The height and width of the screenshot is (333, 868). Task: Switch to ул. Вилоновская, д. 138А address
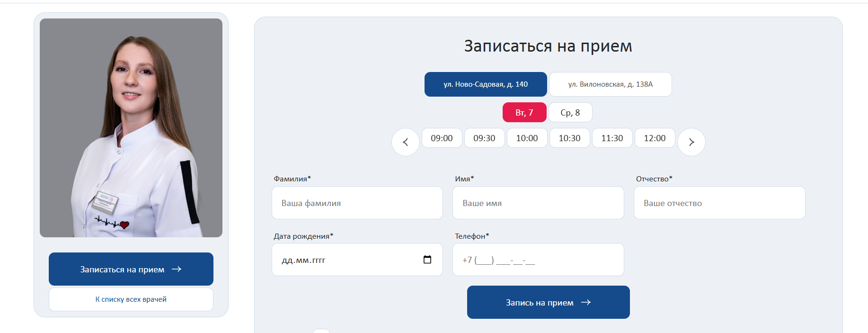(x=611, y=84)
